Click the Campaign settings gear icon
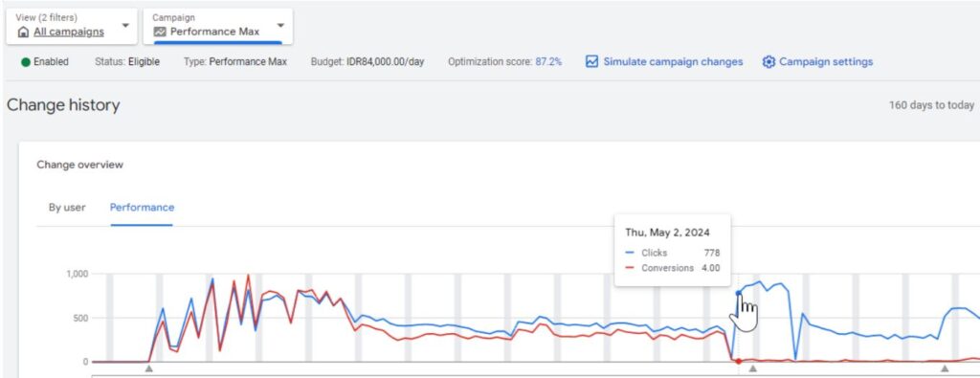This screenshot has width=980, height=378. [x=768, y=62]
